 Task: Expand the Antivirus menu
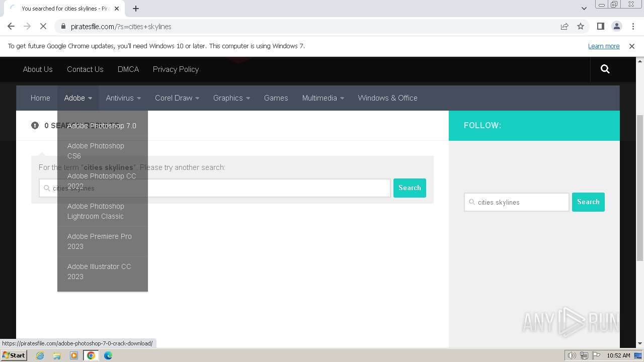[123, 98]
